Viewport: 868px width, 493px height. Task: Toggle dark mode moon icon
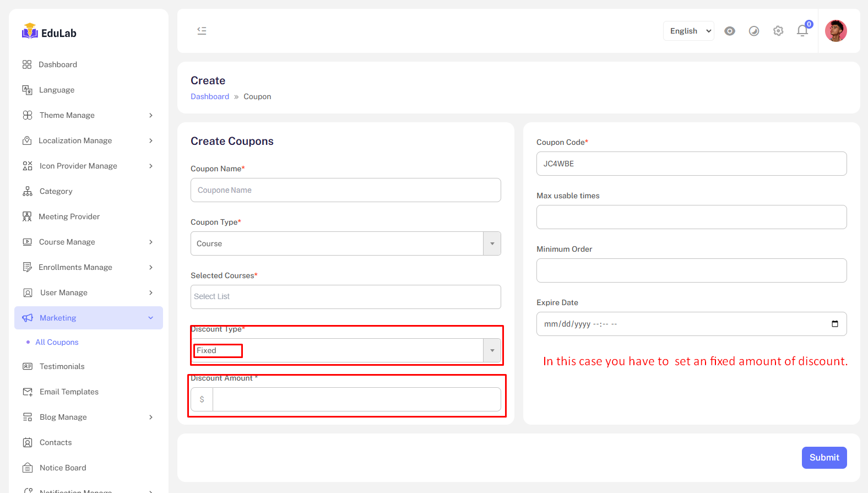754,31
